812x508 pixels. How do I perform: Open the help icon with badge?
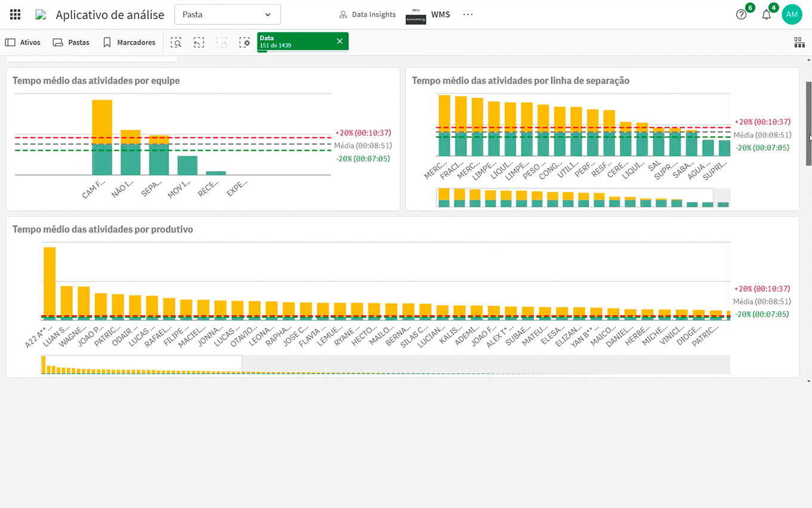(x=742, y=15)
